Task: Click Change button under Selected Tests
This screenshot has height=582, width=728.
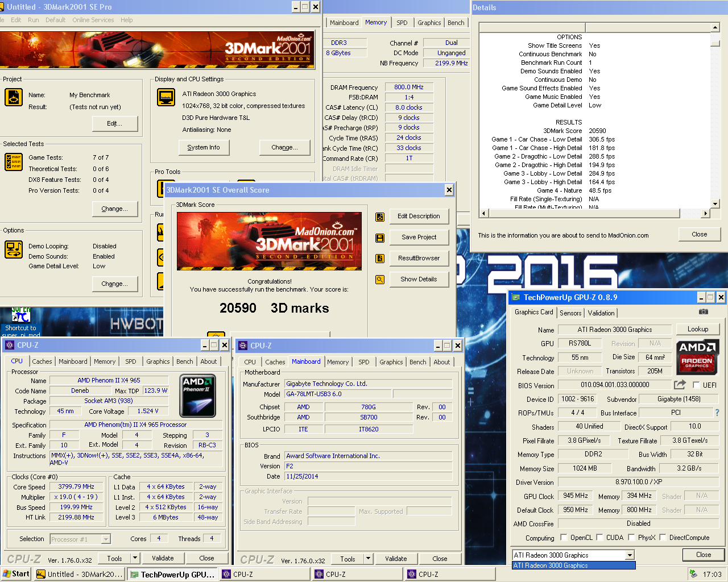Action: click(x=115, y=209)
